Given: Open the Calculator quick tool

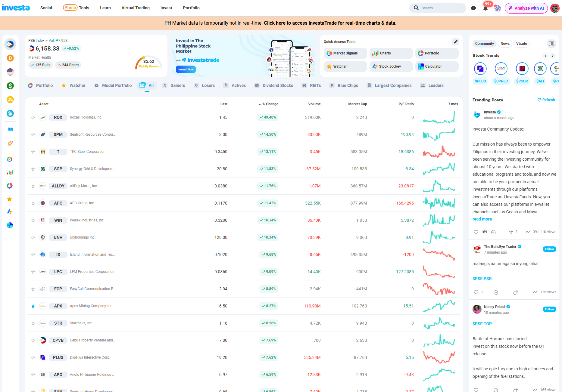Looking at the screenshot, I should tap(437, 66).
